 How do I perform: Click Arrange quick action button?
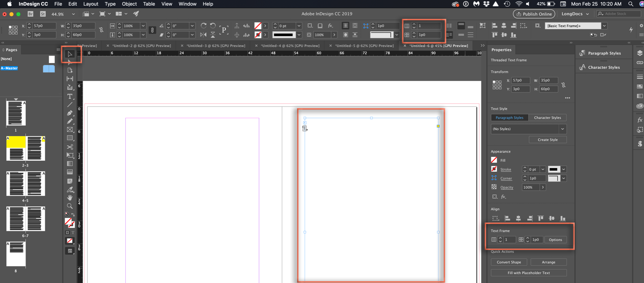pos(548,262)
